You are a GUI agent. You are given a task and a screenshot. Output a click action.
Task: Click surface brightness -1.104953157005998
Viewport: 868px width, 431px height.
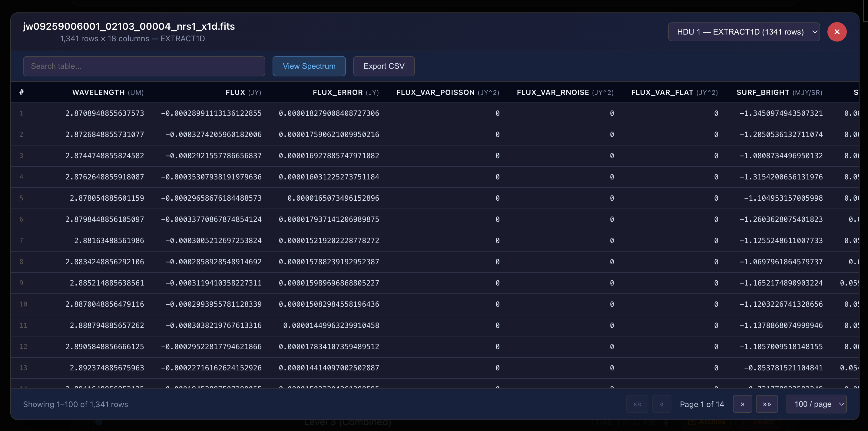click(x=784, y=198)
